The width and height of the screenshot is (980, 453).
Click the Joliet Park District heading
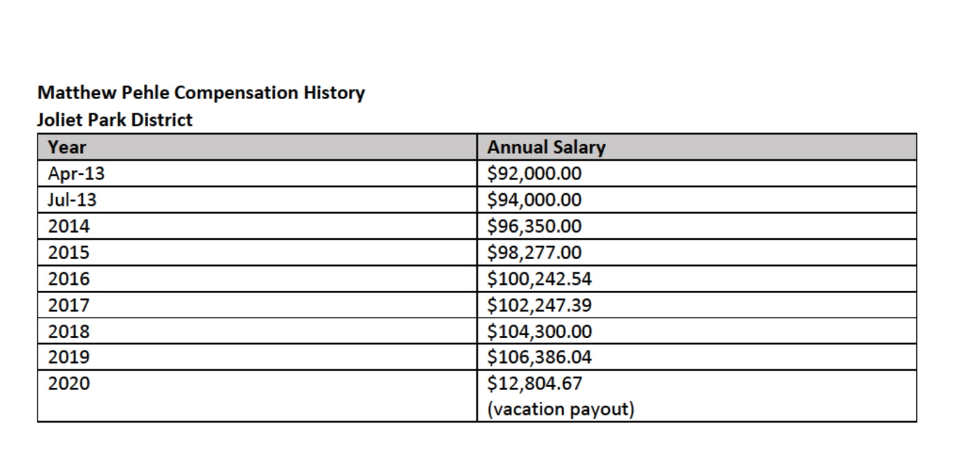[115, 120]
